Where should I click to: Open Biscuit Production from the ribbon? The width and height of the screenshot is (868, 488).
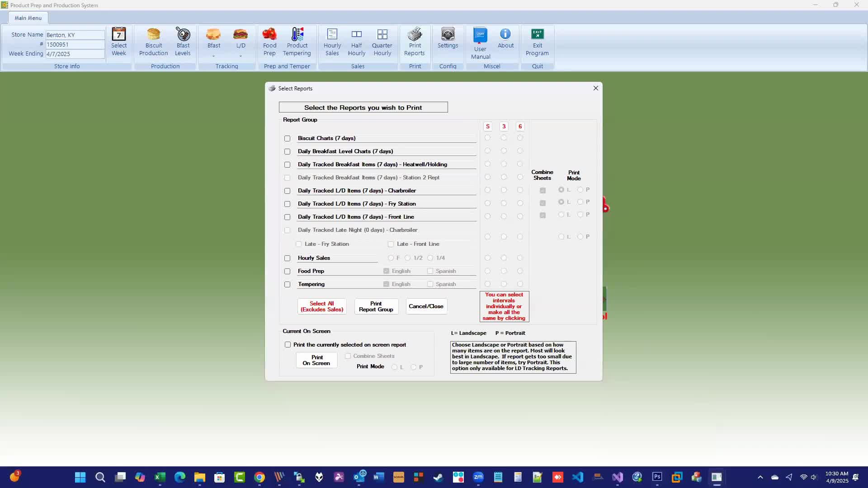153,42
